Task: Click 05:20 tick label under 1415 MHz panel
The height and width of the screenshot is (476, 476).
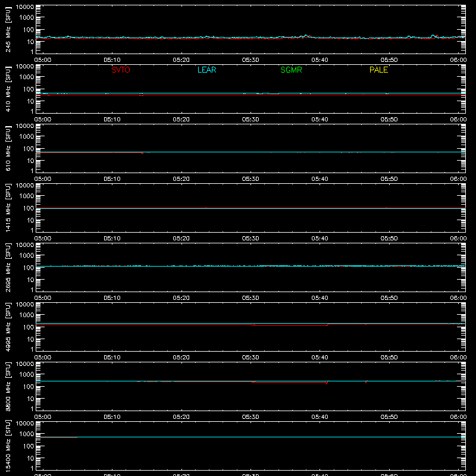Action: pos(181,239)
